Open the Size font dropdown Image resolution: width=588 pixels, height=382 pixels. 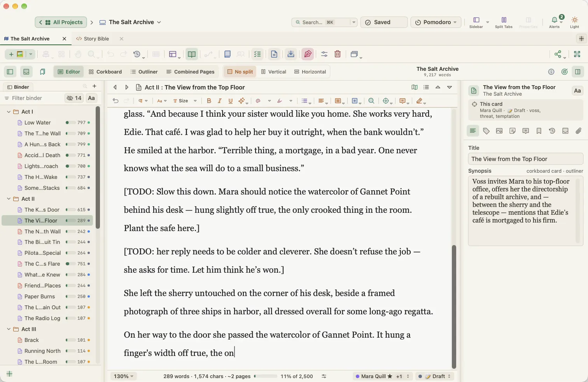185,101
